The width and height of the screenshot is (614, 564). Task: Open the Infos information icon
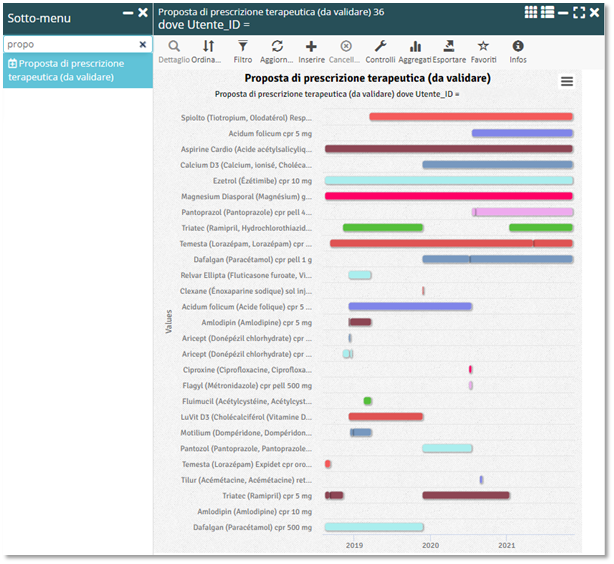(x=518, y=47)
